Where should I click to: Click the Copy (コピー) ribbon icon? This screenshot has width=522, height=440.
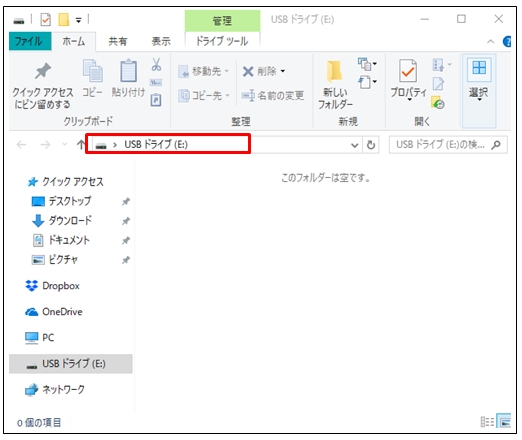[x=92, y=71]
